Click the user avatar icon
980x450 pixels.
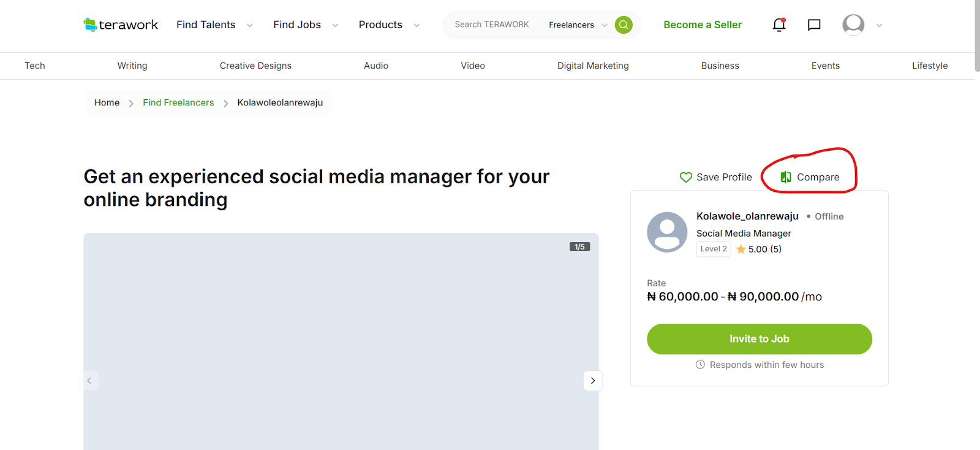coord(853,25)
